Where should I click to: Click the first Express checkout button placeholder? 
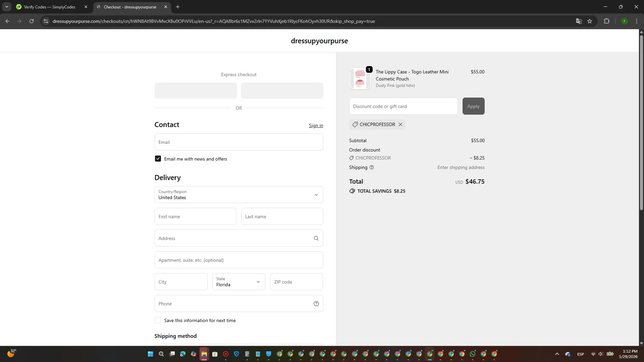[196, 90]
